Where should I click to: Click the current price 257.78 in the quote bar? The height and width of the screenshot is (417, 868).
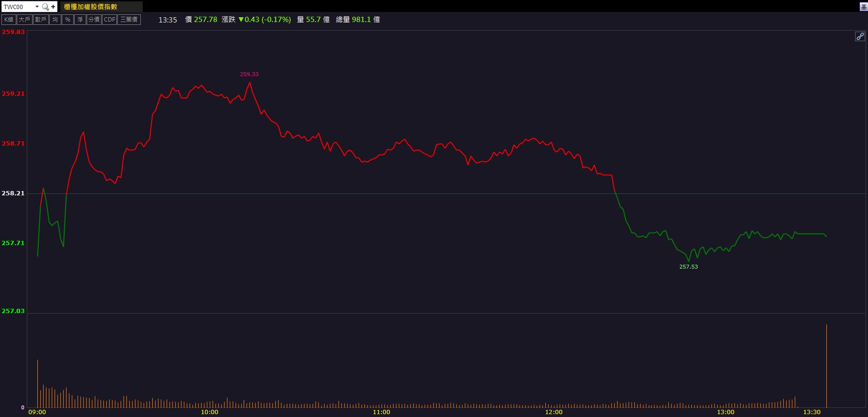point(205,20)
